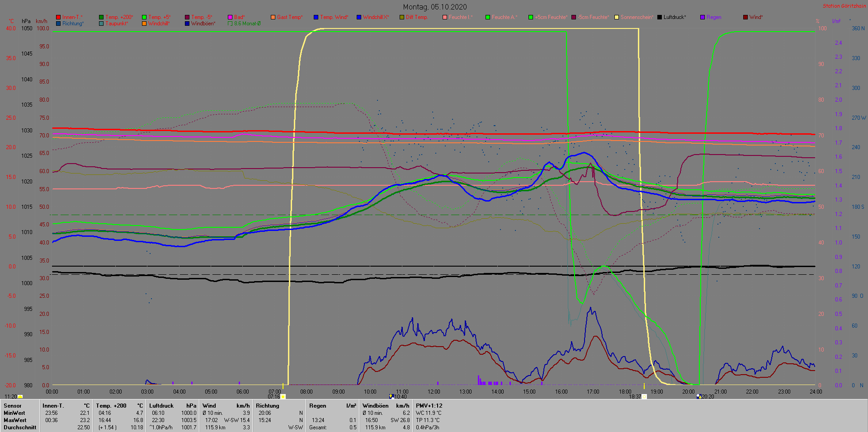Click the Sensor header in stats table

click(x=13, y=406)
